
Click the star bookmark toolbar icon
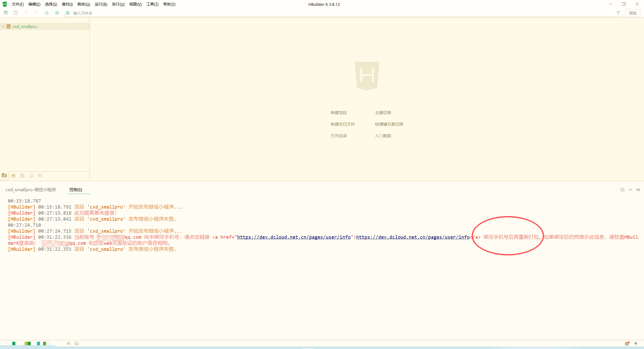(47, 13)
